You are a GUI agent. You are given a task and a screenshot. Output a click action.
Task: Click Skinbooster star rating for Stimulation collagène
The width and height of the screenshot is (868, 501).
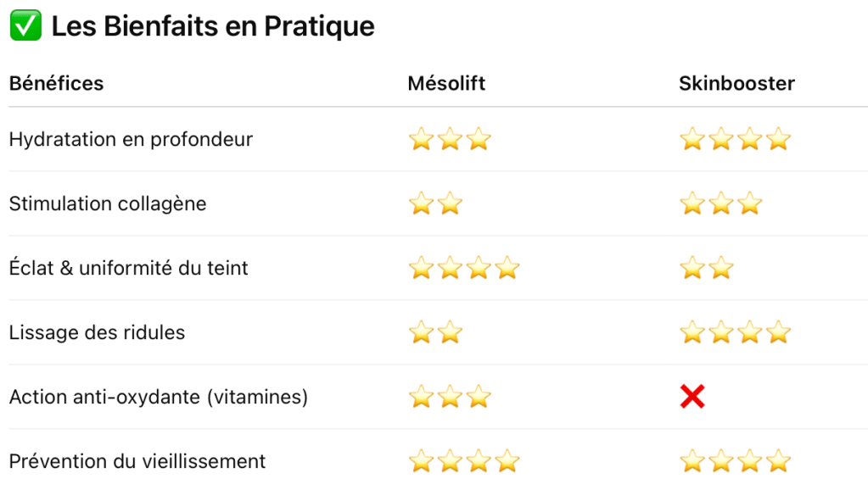tap(720, 203)
